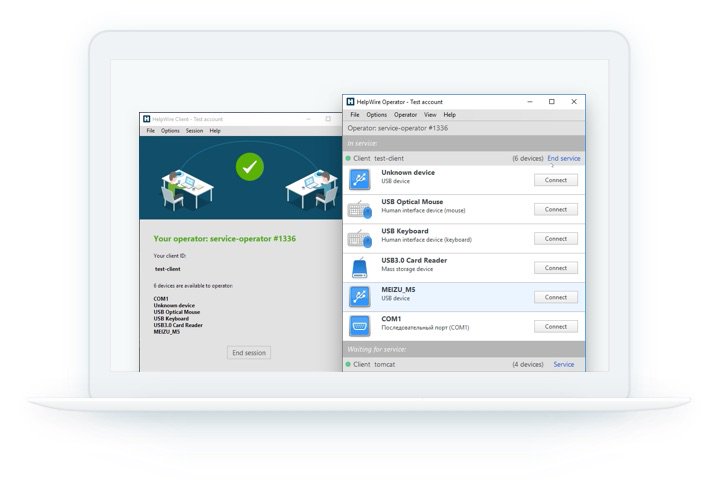
Task: Close the HelpWire Operator window
Action: pyautogui.click(x=574, y=102)
